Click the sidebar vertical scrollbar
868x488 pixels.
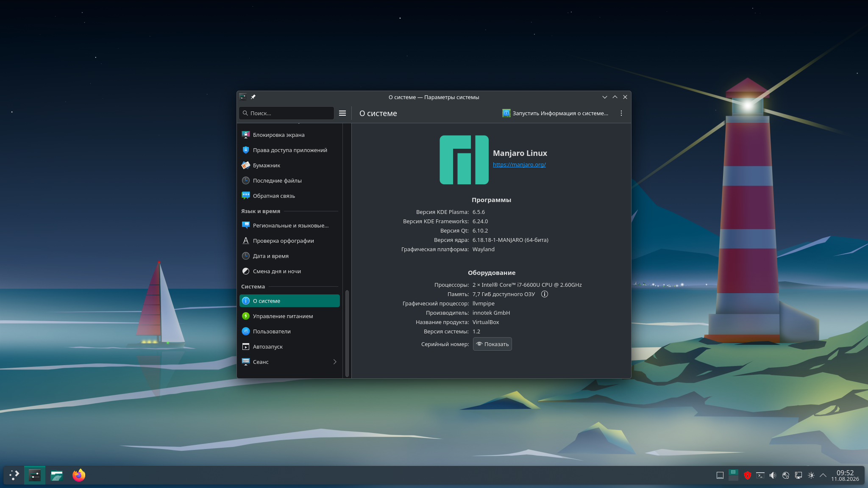[347, 333]
